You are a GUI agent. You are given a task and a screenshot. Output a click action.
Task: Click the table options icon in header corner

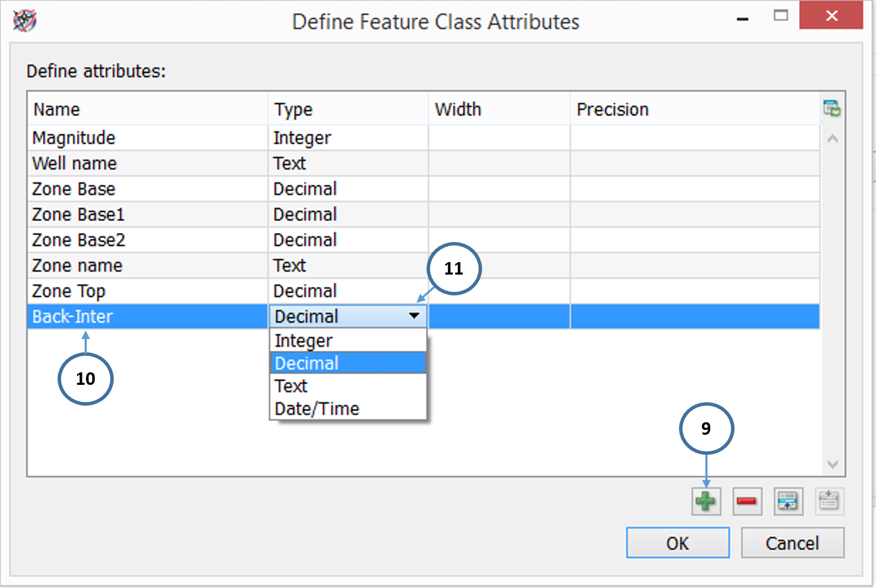[x=832, y=109]
